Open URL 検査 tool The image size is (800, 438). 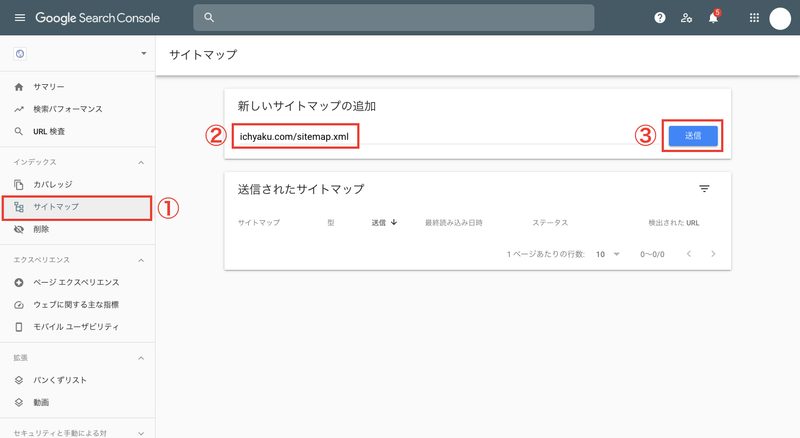click(49, 131)
